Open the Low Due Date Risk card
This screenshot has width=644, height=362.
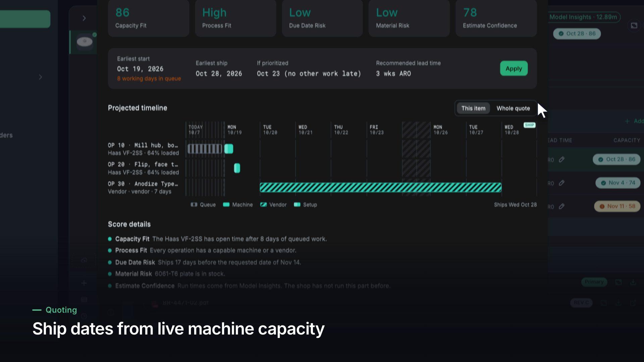pyautogui.click(x=322, y=18)
